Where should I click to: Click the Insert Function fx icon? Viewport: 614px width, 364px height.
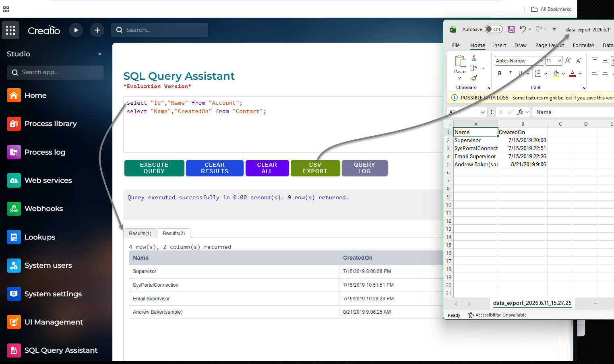tap(520, 112)
